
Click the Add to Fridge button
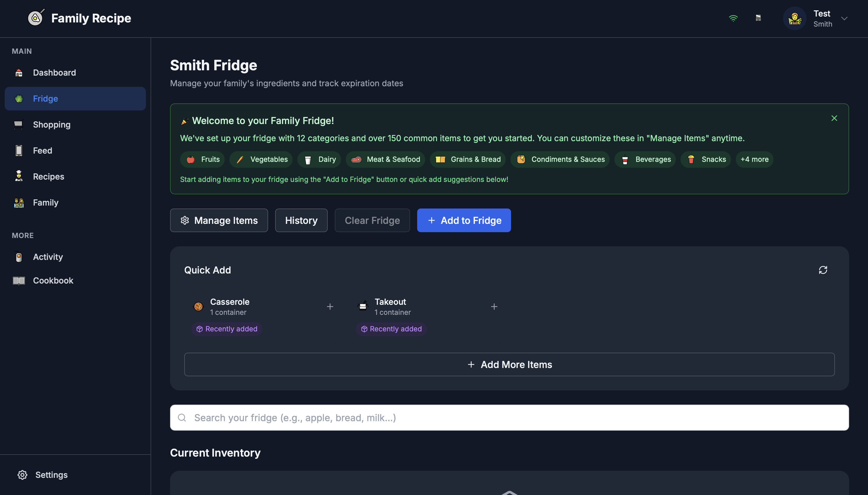[x=464, y=220]
